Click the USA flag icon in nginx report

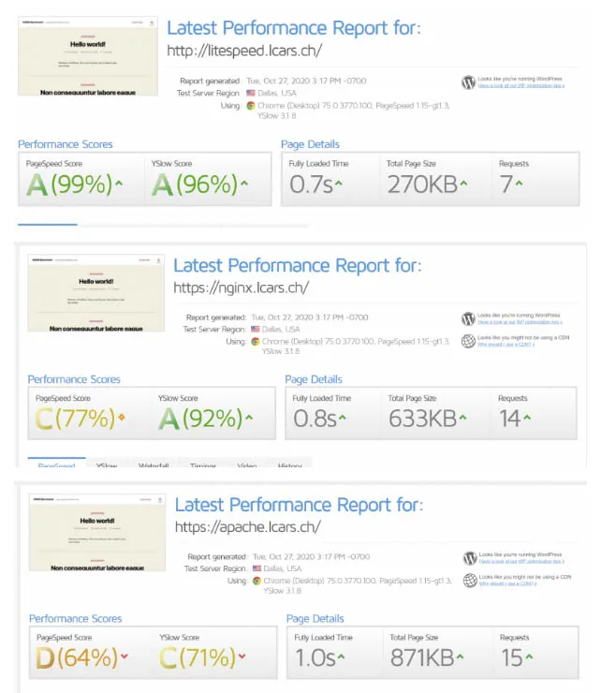pyautogui.click(x=256, y=330)
